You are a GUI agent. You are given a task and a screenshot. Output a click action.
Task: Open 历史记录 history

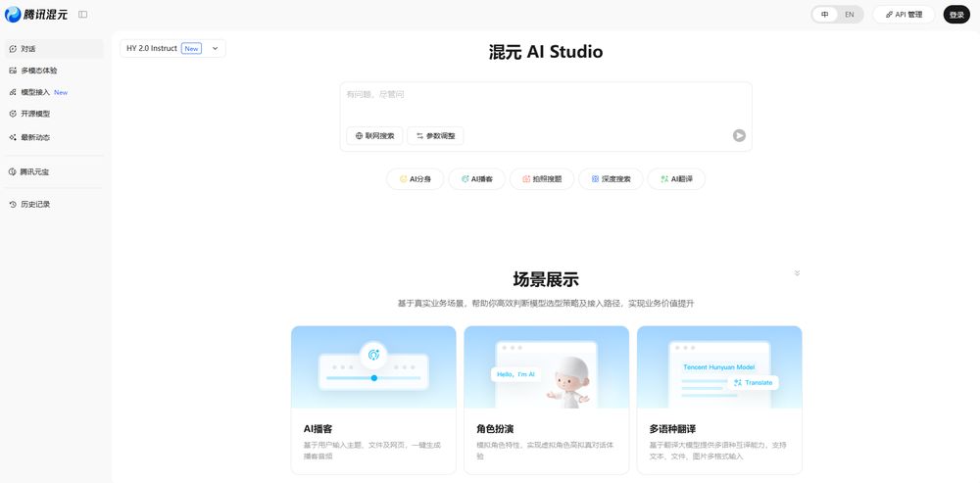(54, 205)
